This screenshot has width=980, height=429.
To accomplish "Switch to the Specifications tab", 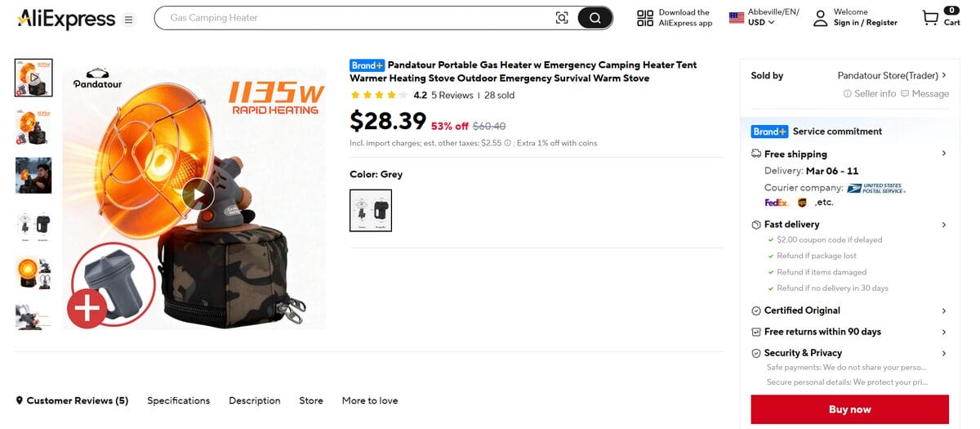I will click(x=178, y=400).
